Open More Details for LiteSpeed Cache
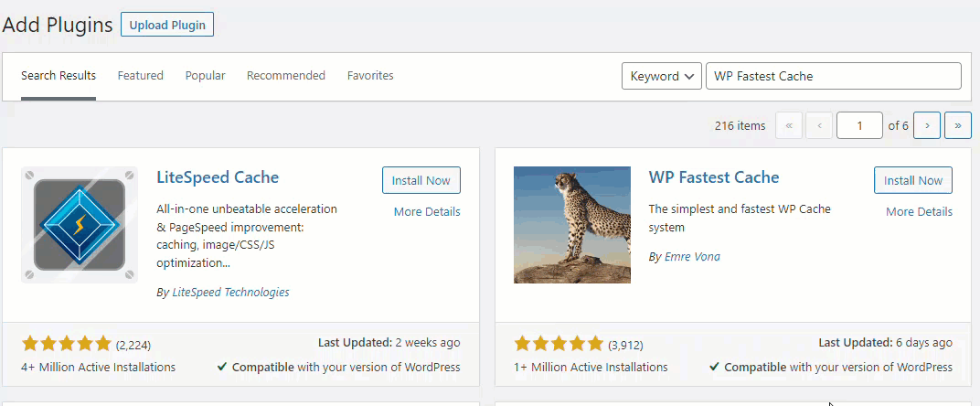 (x=427, y=211)
